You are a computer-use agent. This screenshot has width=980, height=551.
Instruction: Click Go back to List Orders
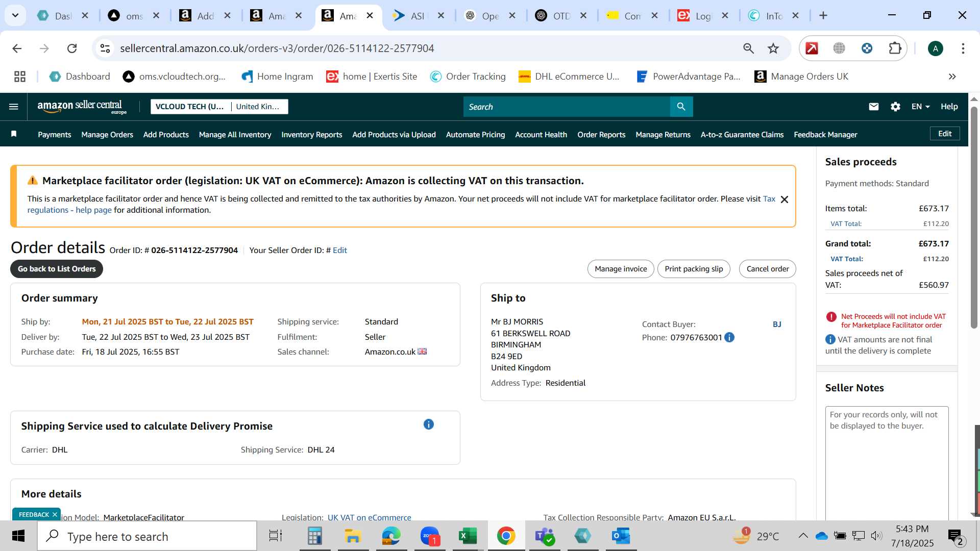pyautogui.click(x=57, y=269)
